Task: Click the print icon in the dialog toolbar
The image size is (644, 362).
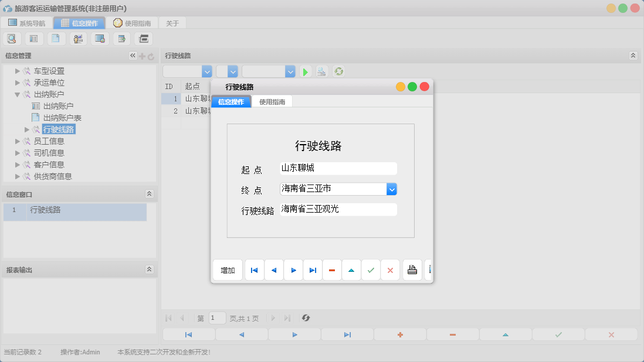Action: tap(412, 270)
